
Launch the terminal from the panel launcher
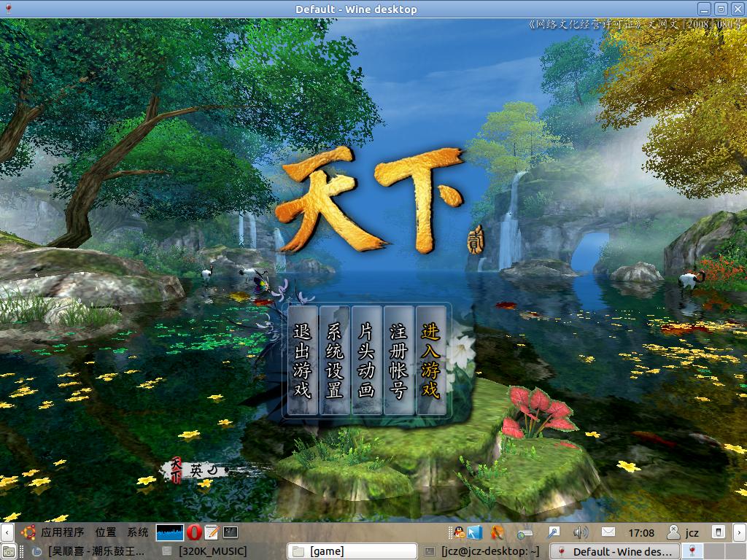pos(231,532)
